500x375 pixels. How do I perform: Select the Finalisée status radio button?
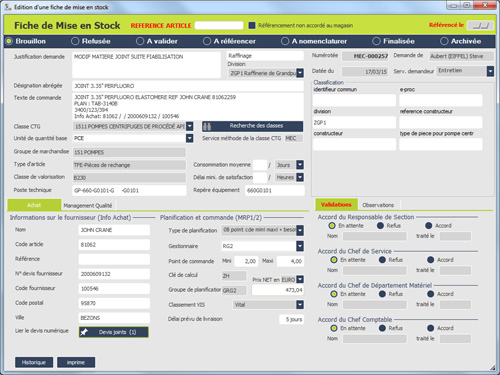coord(376,41)
